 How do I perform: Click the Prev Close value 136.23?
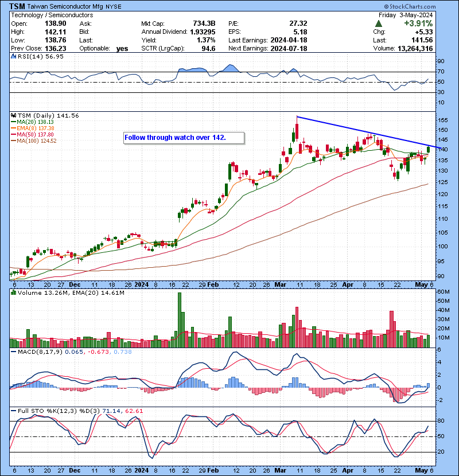[x=55, y=49]
